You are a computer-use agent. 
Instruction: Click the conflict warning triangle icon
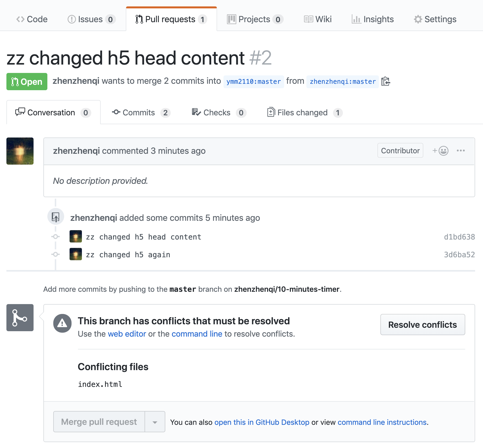click(62, 323)
